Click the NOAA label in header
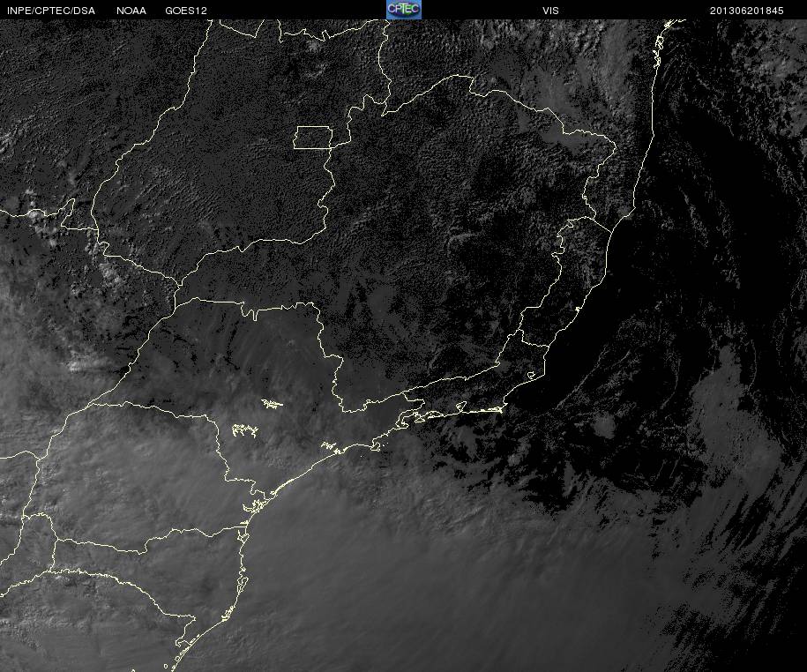 click(x=131, y=11)
